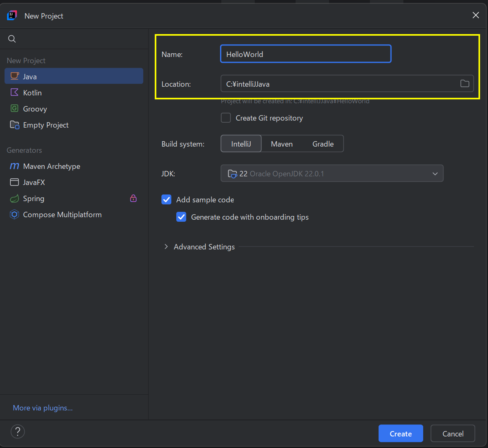Click the Spring lock icon
The height and width of the screenshot is (448, 488).
[133, 198]
